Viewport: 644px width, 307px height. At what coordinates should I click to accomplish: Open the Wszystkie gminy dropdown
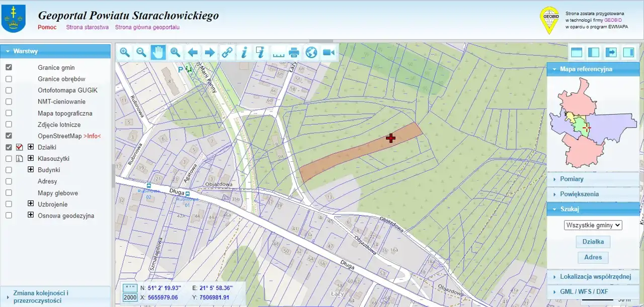[593, 225]
